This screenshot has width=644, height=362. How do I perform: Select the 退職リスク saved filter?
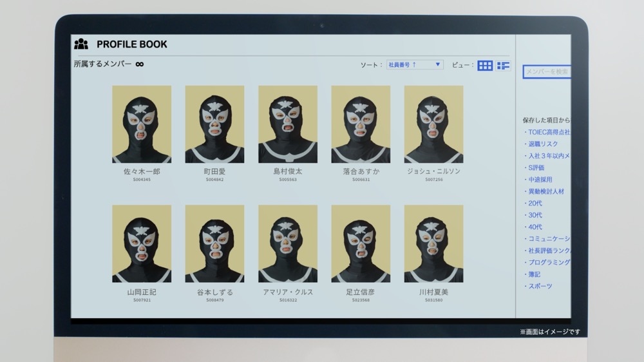[x=542, y=144]
